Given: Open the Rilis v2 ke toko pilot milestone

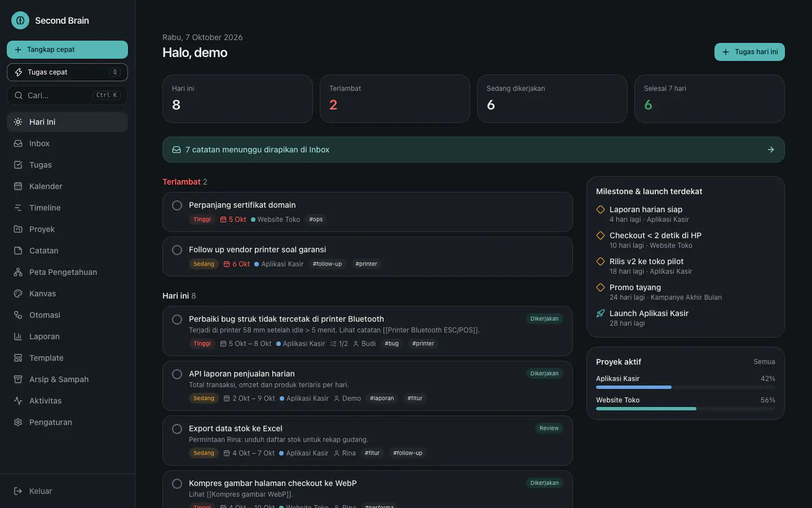Looking at the screenshot, I should pos(686,266).
